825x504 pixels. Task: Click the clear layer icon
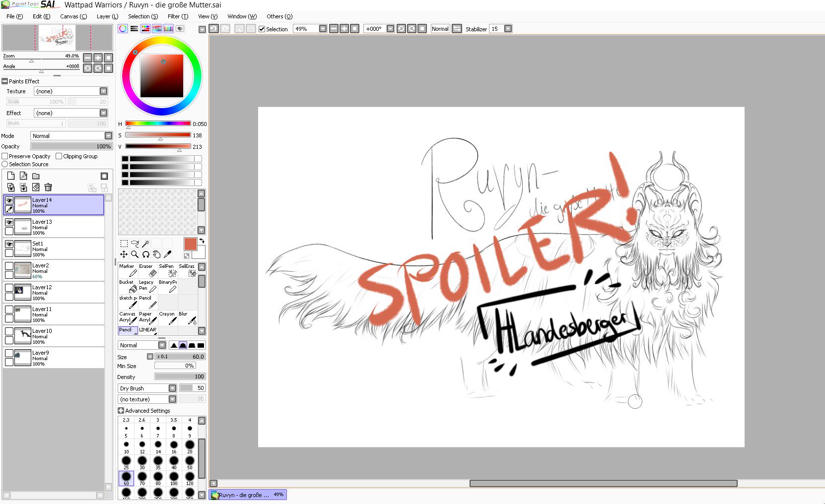tap(36, 187)
